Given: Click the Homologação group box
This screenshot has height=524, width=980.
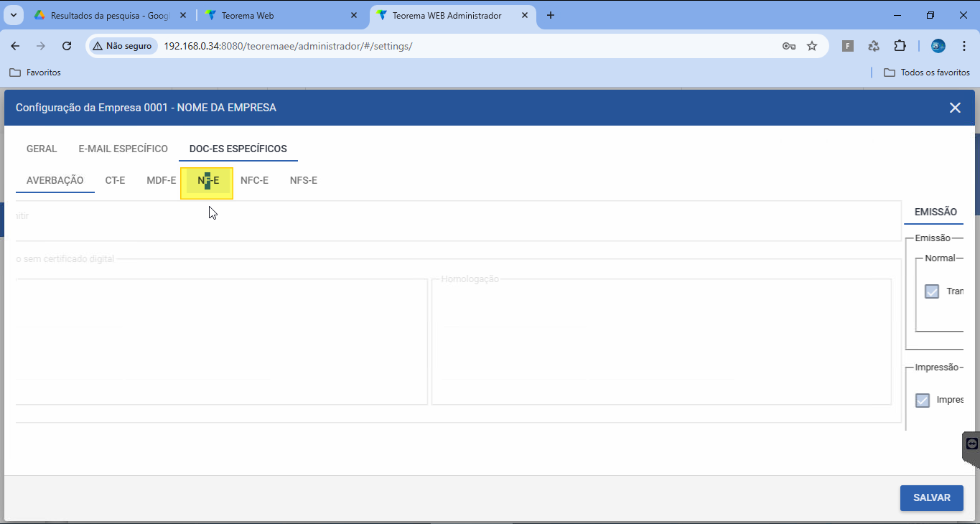Looking at the screenshot, I should pyautogui.click(x=661, y=342).
